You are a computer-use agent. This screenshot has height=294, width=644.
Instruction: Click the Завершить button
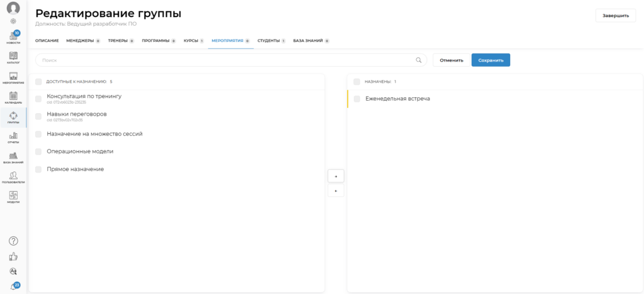coord(616,16)
